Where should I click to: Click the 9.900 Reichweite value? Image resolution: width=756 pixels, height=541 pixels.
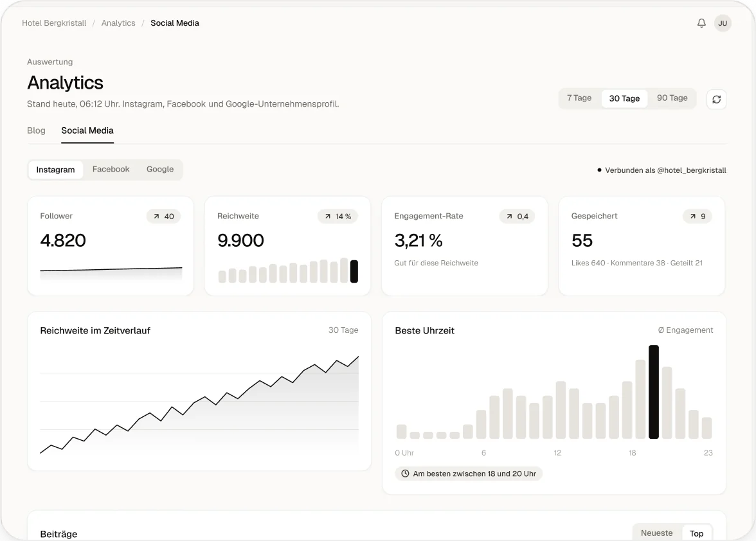coord(240,240)
